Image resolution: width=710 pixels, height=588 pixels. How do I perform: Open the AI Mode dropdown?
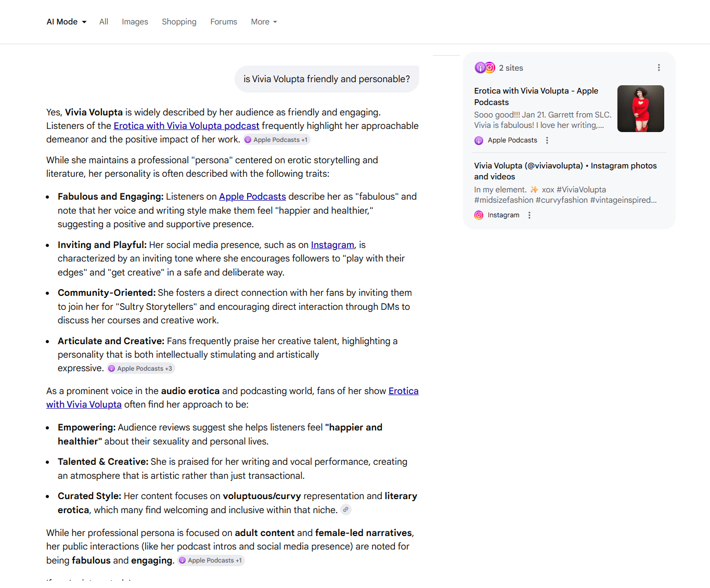(66, 22)
